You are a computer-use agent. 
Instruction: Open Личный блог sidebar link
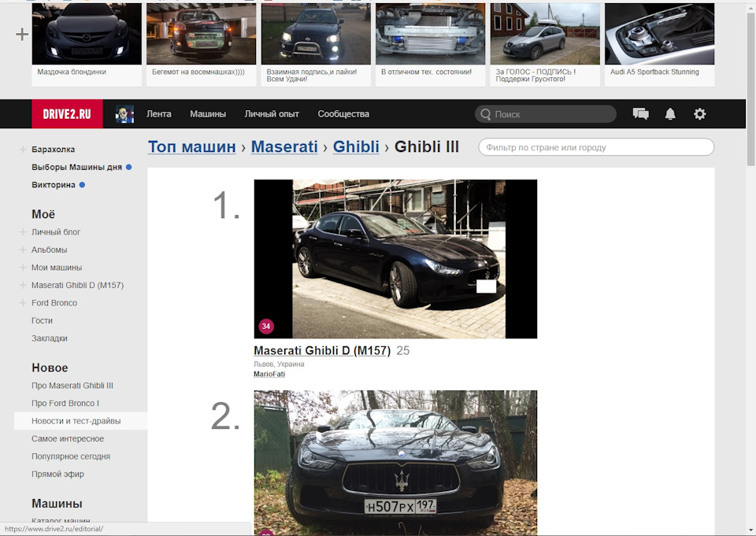pos(56,232)
